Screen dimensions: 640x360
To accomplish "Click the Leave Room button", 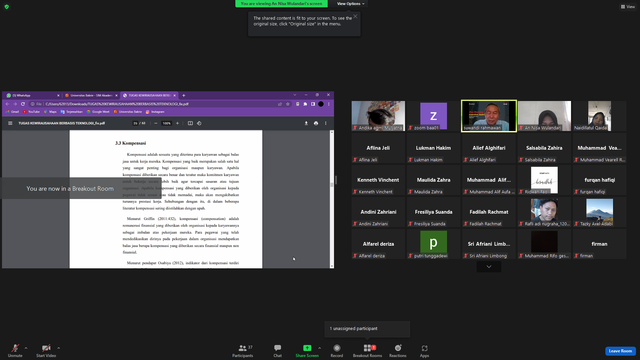I will tap(620, 351).
